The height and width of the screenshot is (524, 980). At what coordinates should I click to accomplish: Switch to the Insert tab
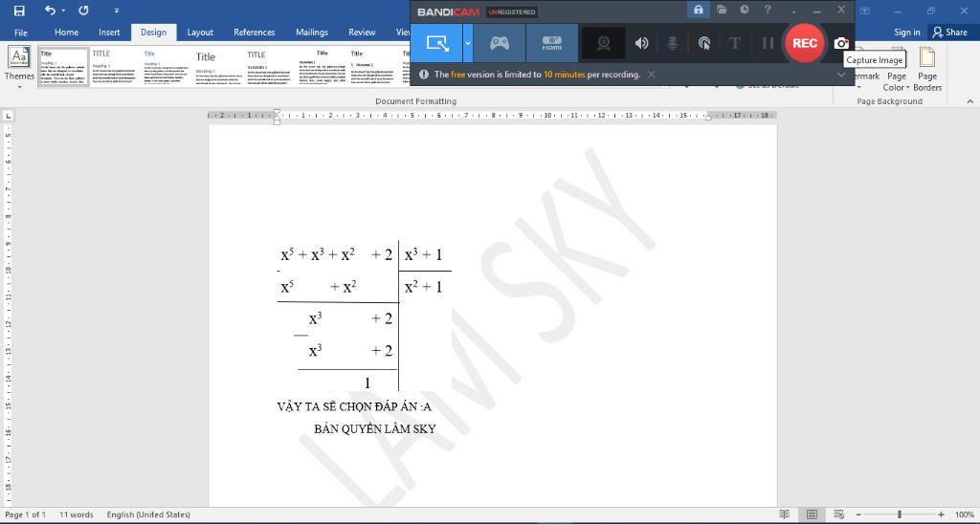point(109,33)
